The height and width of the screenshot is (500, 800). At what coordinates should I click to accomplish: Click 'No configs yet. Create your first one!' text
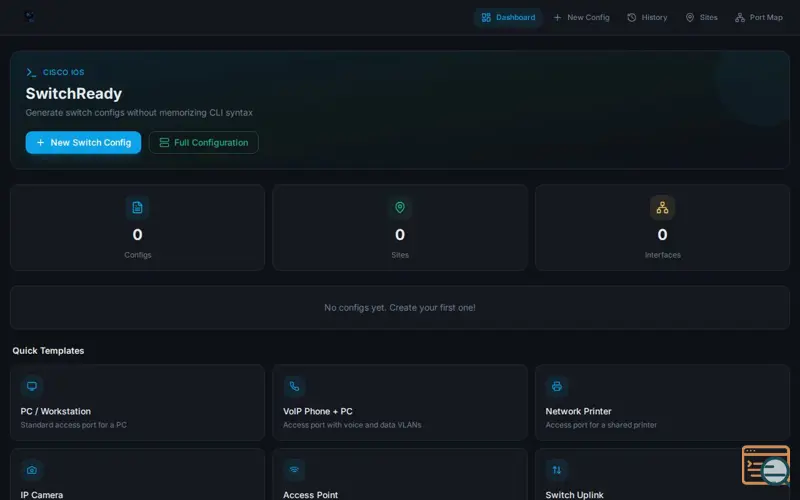(400, 308)
